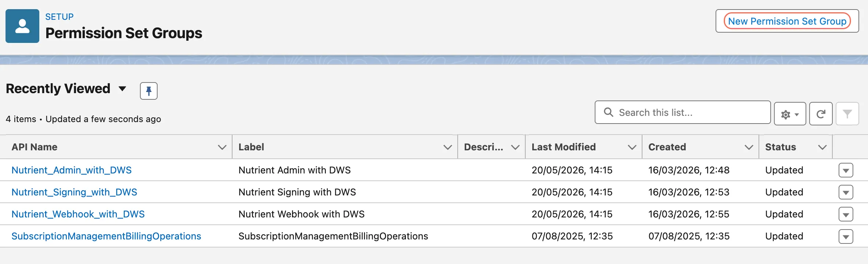Show row actions for Nutrient_Webhook_with_DWS
Image resolution: width=868 pixels, height=264 pixels.
[846, 214]
